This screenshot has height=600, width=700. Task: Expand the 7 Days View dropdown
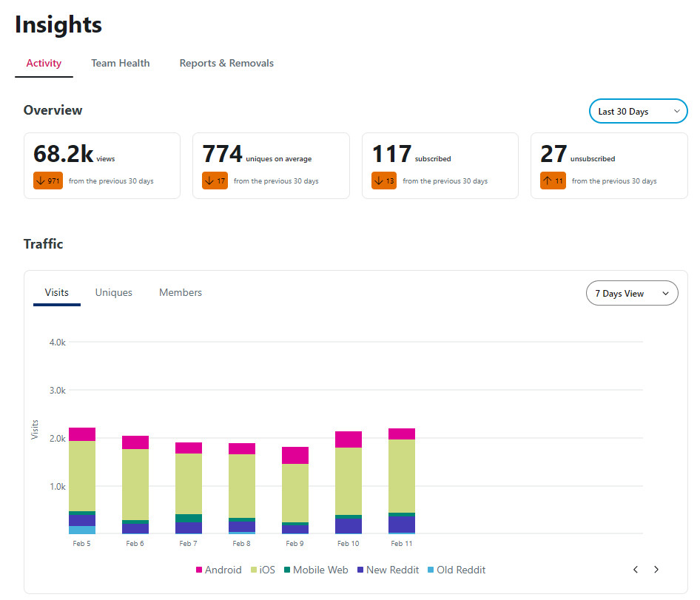click(x=631, y=294)
